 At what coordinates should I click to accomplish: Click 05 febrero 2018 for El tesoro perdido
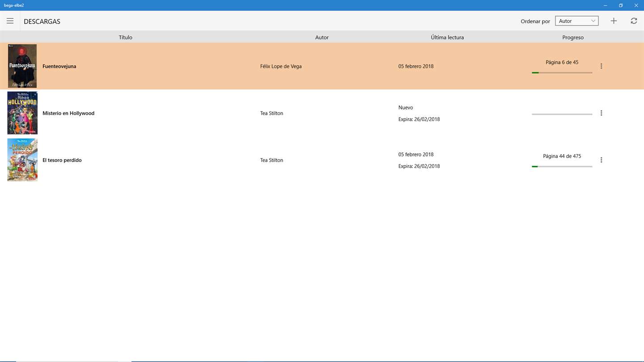point(416,154)
